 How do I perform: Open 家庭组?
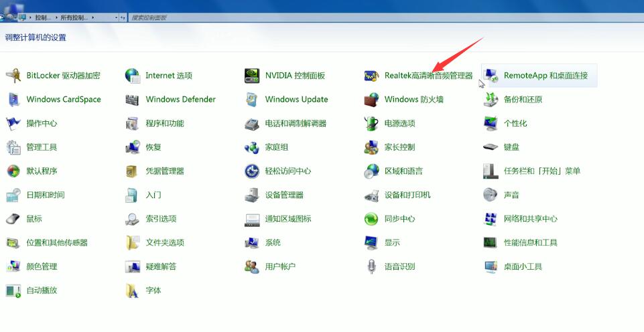tap(267, 147)
